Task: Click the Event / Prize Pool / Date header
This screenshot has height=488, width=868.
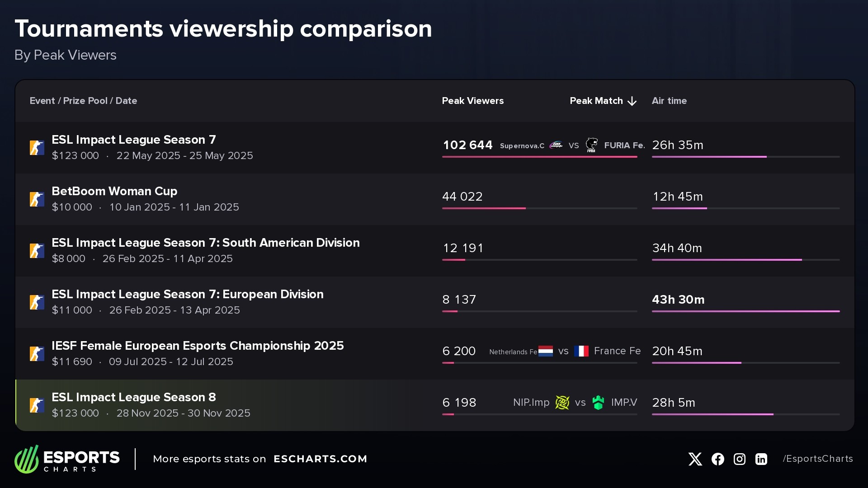Action: pyautogui.click(x=83, y=101)
